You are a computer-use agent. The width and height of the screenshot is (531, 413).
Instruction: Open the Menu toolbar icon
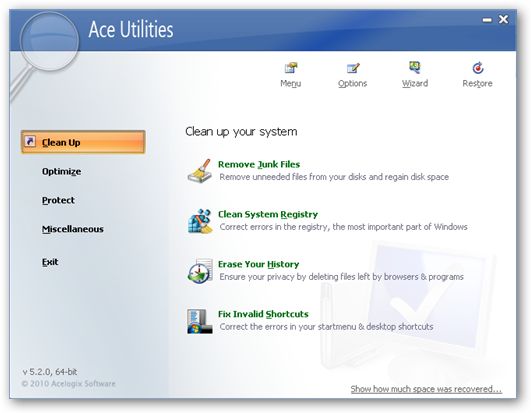291,68
